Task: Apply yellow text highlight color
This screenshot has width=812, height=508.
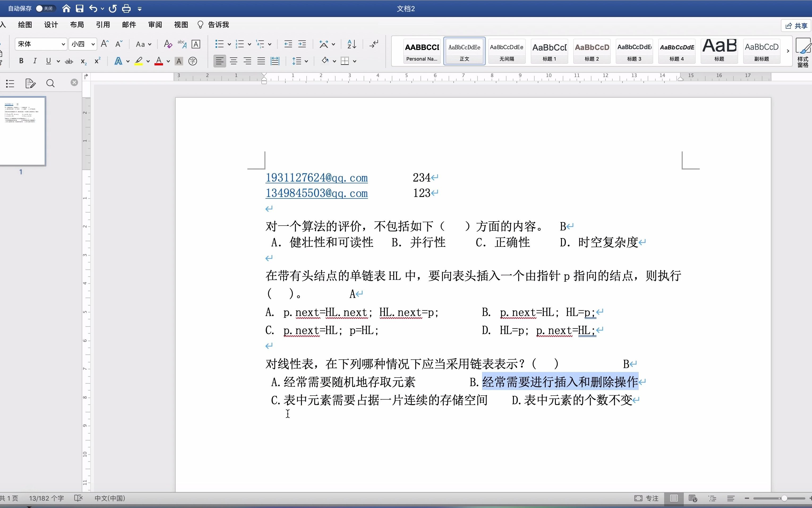Action: [x=139, y=61]
